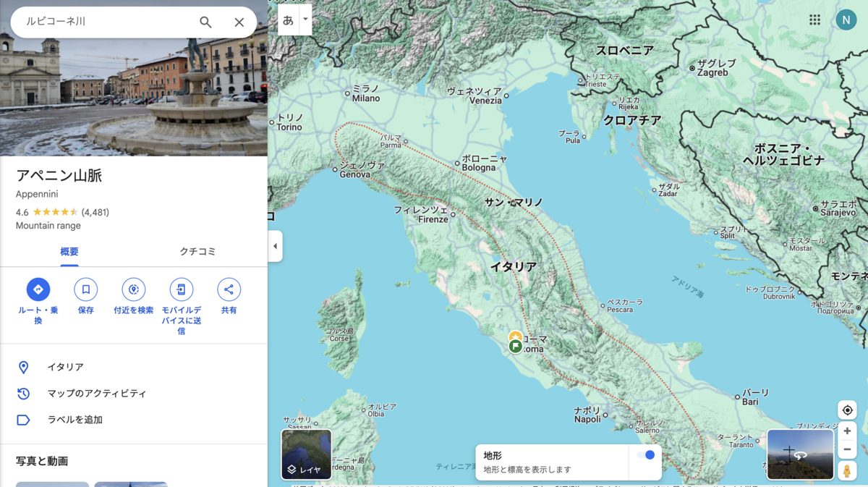
Task: Click the 写真と動画 heading
Action: pyautogui.click(x=42, y=461)
